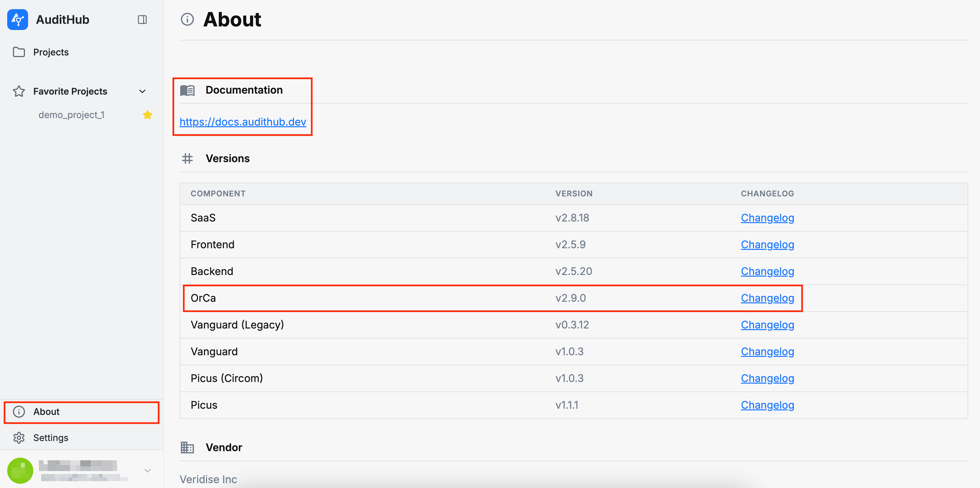View the Picus (Circom) Changelog
This screenshot has height=488, width=980.
pyautogui.click(x=767, y=378)
